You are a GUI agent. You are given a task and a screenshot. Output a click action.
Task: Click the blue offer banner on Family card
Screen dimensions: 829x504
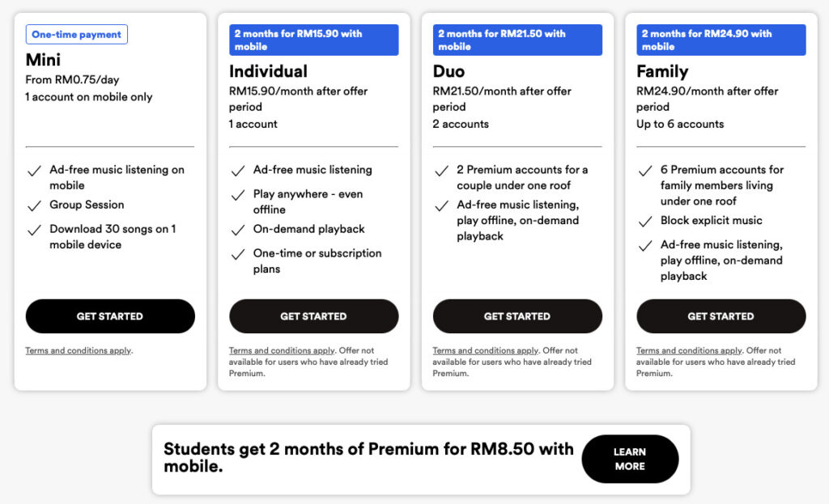[721, 39]
